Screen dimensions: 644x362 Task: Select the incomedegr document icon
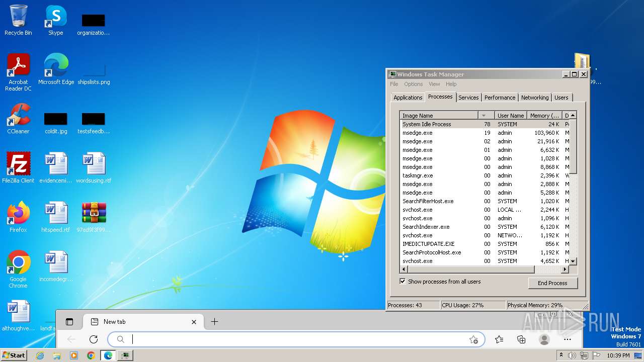pos(56,266)
